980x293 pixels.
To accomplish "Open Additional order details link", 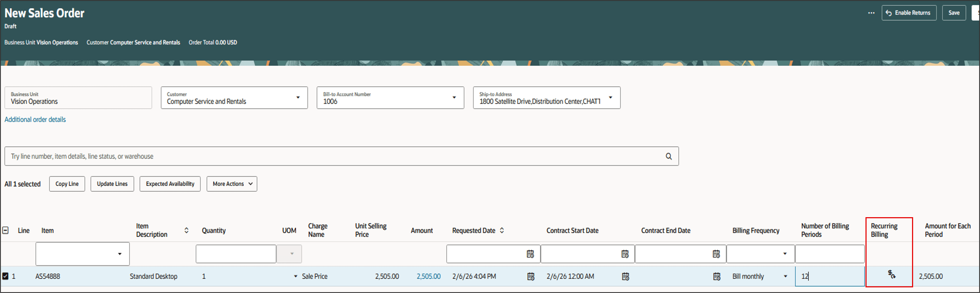I will pos(35,119).
